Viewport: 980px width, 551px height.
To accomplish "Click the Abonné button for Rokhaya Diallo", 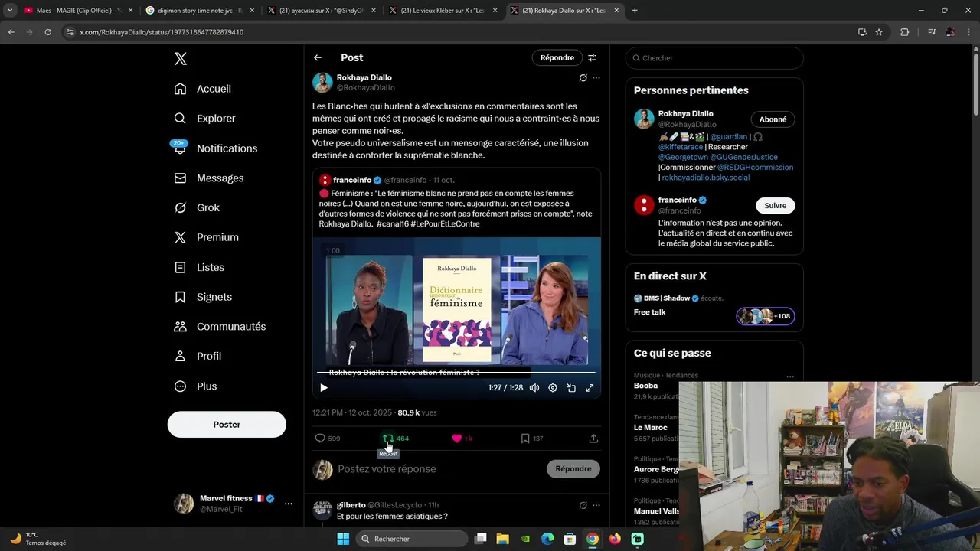I will pos(773,119).
